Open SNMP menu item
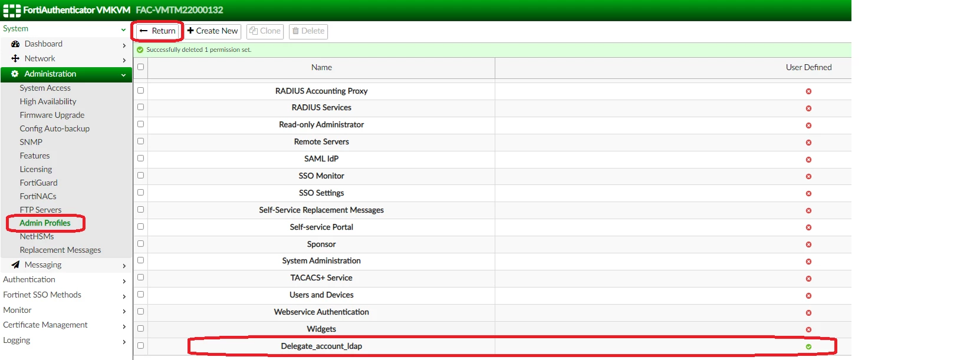980x360 pixels. [x=31, y=143]
